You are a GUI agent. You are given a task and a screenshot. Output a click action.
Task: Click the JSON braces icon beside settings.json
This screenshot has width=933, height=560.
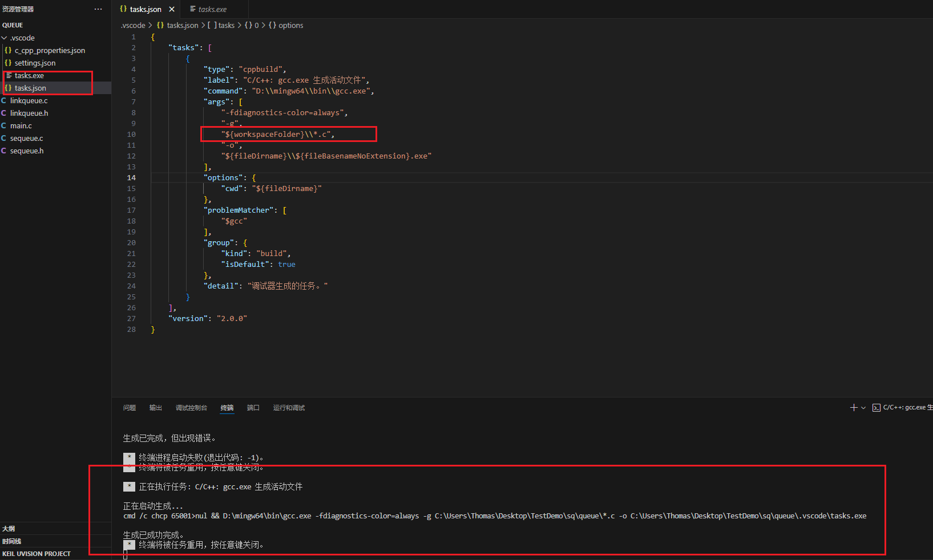pyautogui.click(x=7, y=63)
